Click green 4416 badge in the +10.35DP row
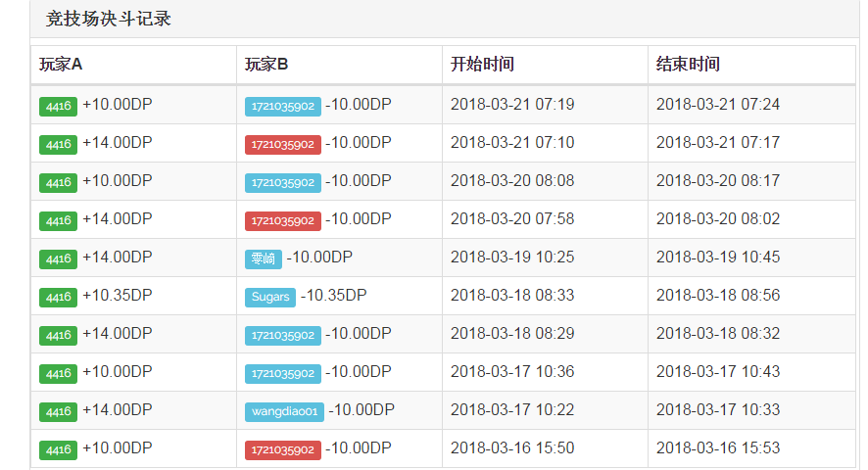This screenshot has height=470, width=868. click(x=58, y=297)
